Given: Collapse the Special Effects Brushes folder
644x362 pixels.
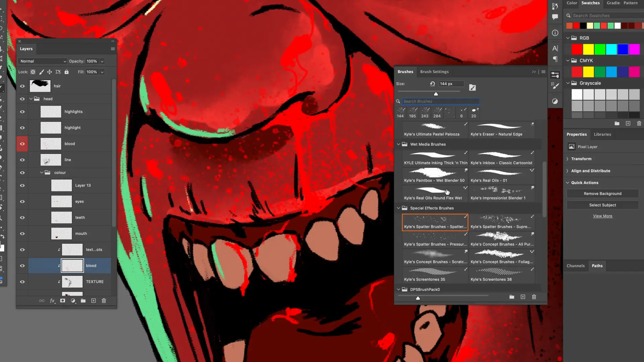Looking at the screenshot, I should tap(398, 208).
